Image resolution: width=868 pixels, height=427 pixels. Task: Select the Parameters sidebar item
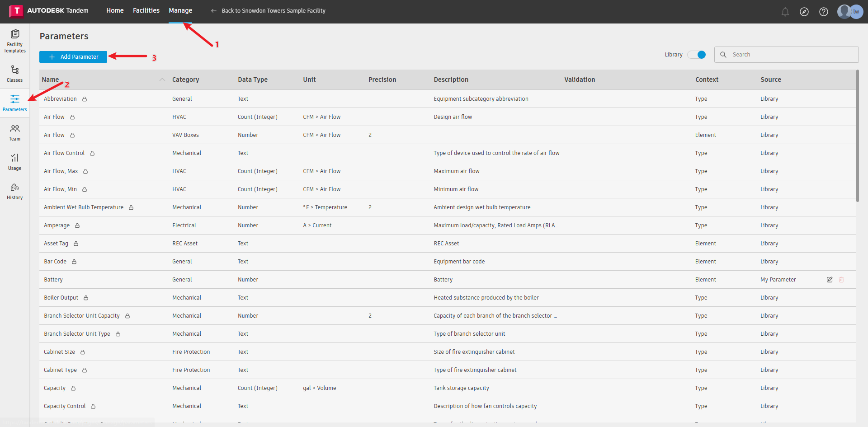15,103
